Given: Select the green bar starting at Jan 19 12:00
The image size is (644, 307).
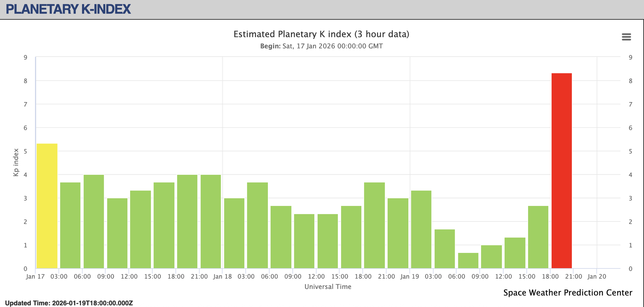Looking at the screenshot, I should pos(515,253).
